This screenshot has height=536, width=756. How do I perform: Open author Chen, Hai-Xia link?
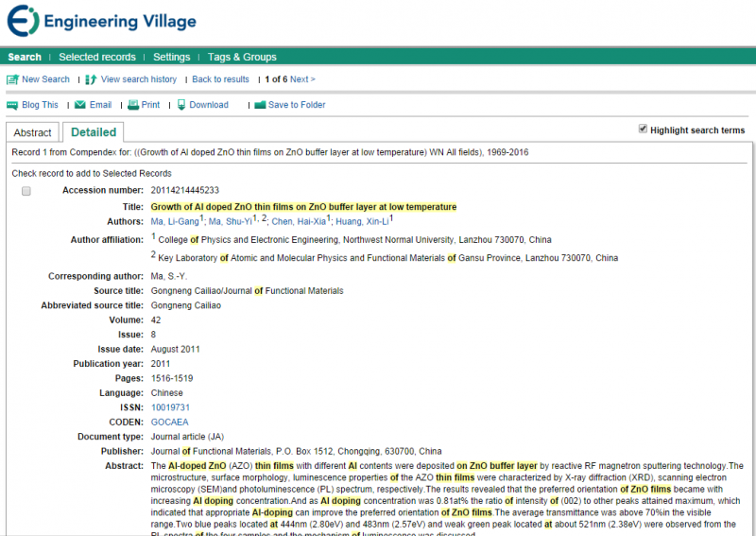coord(299,221)
